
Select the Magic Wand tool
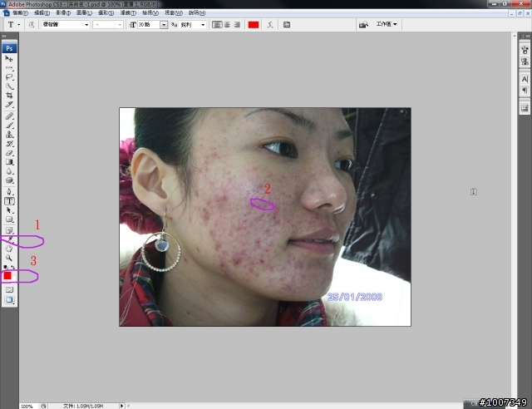9,86
